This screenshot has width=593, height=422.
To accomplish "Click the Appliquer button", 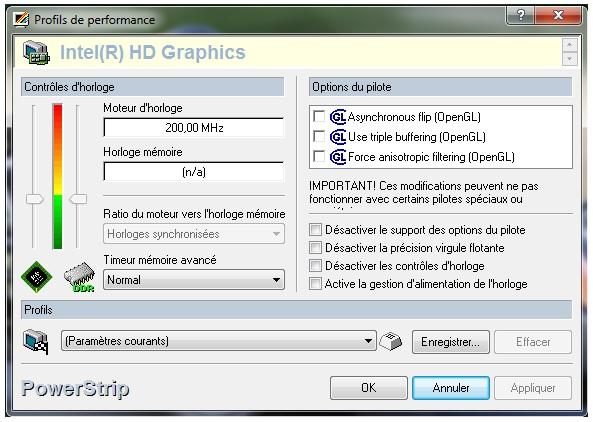I will 532,388.
